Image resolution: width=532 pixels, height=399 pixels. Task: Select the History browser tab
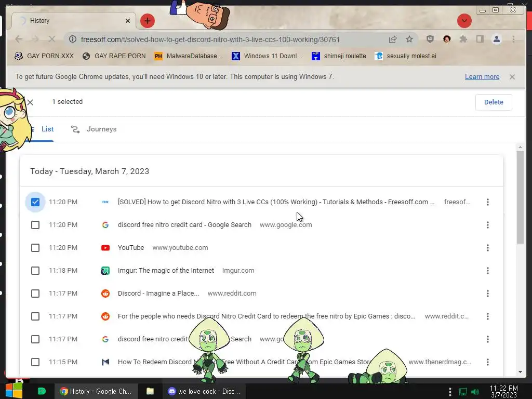tap(74, 21)
